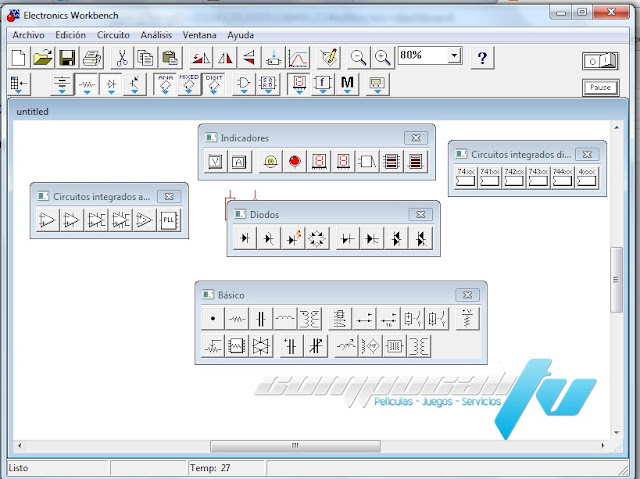Image resolution: width=640 pixels, height=479 pixels.
Task: Toggle the simulation power switch
Action: tap(600, 61)
